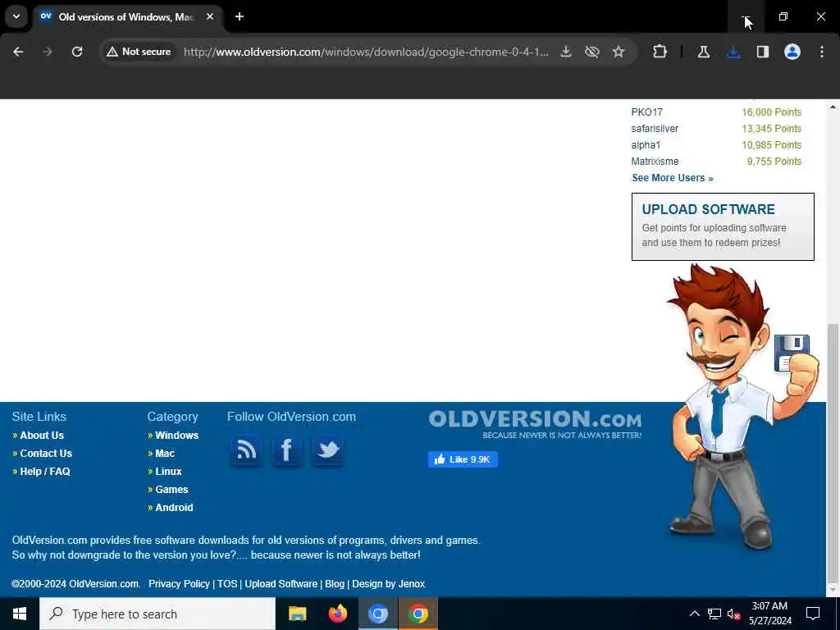The height and width of the screenshot is (630, 840).
Task: Open Blog link in footer
Action: coord(335,584)
